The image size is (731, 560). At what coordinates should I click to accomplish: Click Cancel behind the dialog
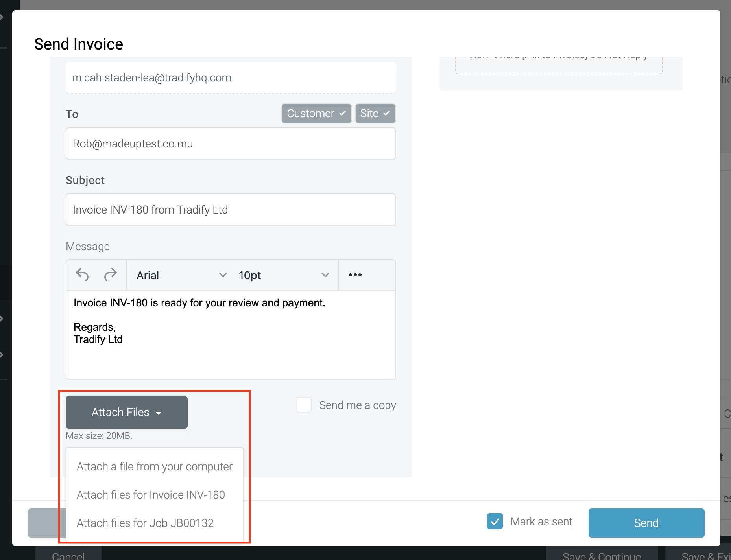pyautogui.click(x=68, y=555)
